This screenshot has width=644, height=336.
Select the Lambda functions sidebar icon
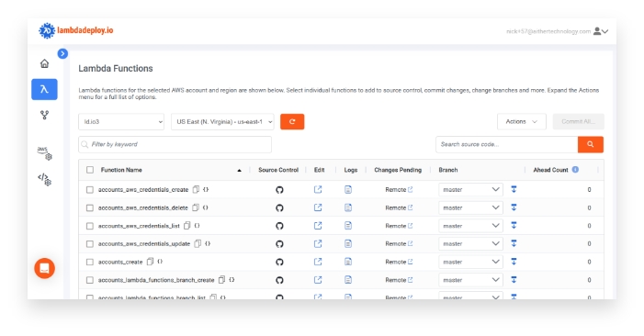[x=44, y=89]
